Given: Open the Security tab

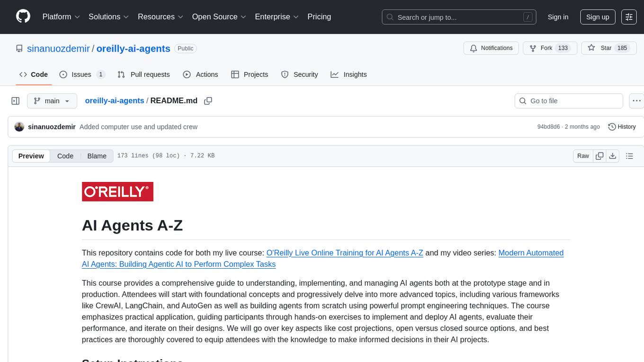Looking at the screenshot, I should click(299, 74).
